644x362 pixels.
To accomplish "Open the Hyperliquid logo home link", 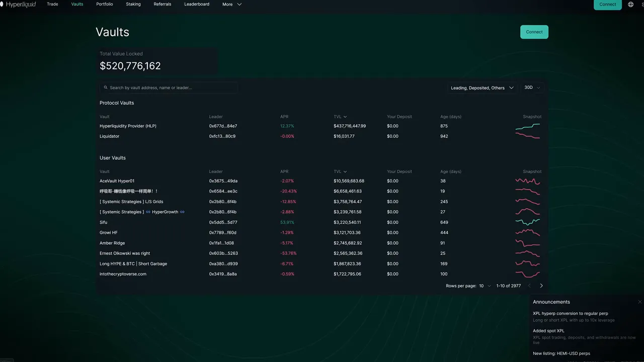I will [x=18, y=4].
